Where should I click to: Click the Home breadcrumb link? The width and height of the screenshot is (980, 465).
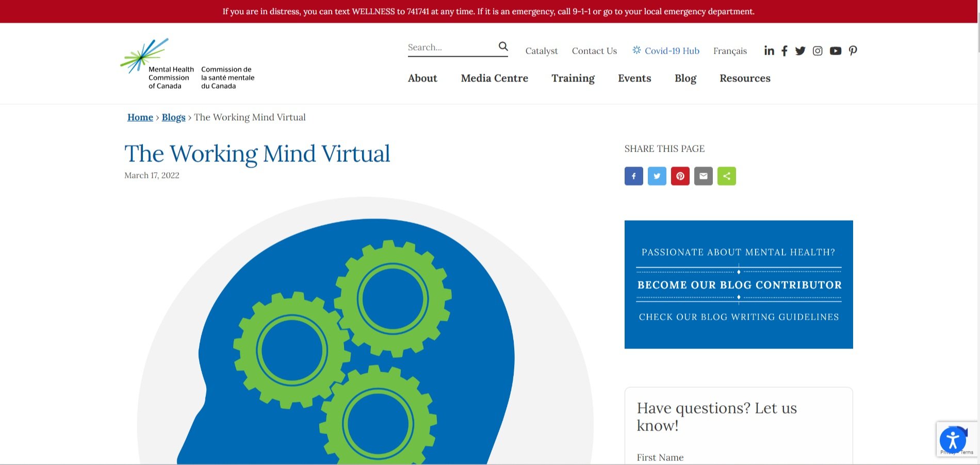[140, 117]
